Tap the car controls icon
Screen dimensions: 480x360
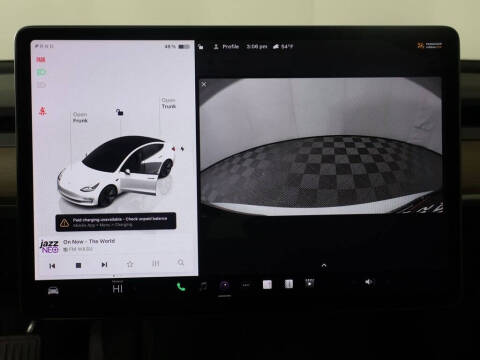[53, 290]
